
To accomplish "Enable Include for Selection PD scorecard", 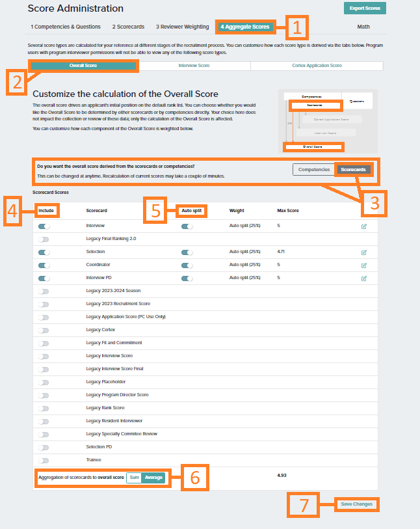I will (44, 448).
